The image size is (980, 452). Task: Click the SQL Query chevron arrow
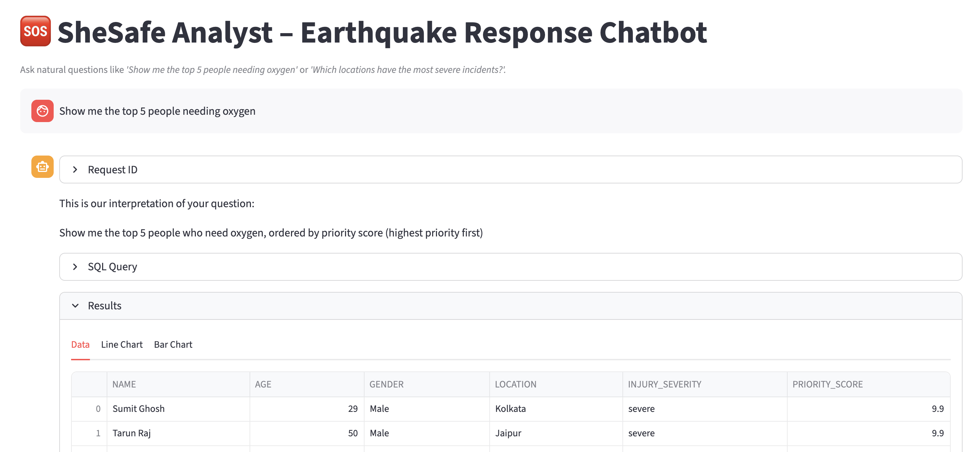[75, 266]
